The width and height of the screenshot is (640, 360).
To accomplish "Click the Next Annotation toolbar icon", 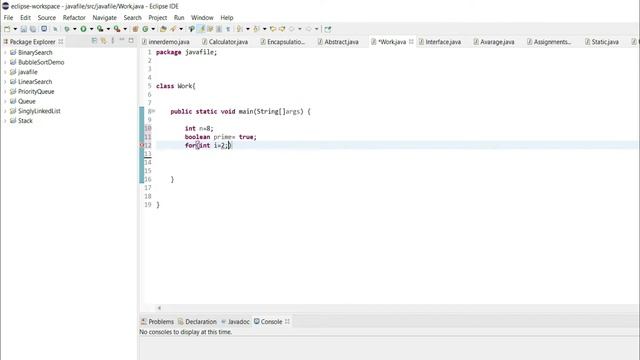I will click(x=240, y=29).
